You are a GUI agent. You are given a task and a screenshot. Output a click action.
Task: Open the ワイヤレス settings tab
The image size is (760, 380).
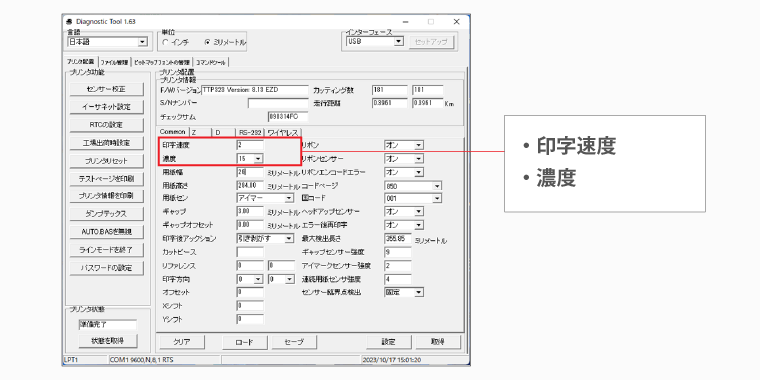(284, 132)
